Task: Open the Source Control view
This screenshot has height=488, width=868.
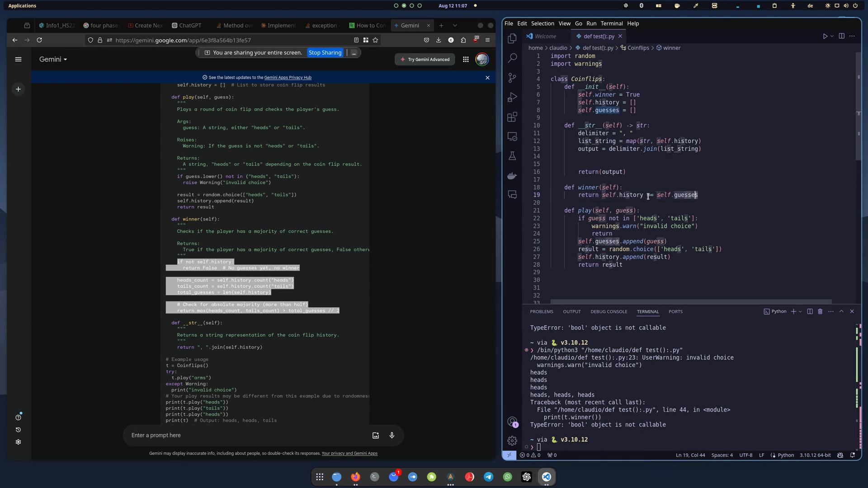Action: (x=512, y=78)
